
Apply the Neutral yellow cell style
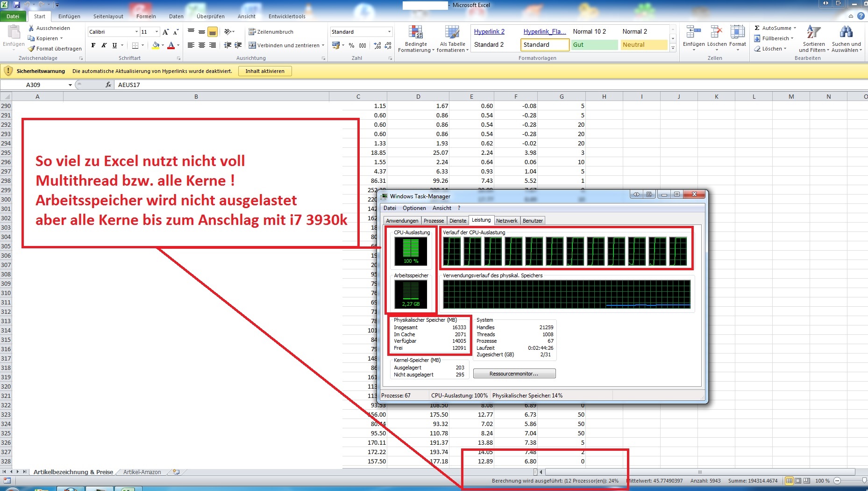pos(644,45)
